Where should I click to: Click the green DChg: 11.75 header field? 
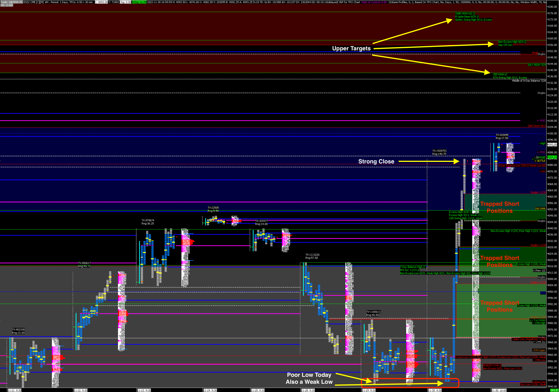[x=139, y=2]
